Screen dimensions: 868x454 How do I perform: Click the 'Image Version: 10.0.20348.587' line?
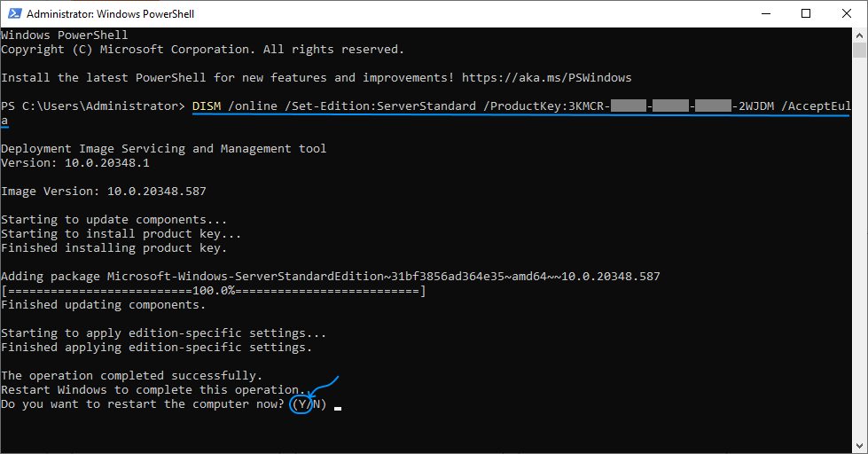point(104,191)
